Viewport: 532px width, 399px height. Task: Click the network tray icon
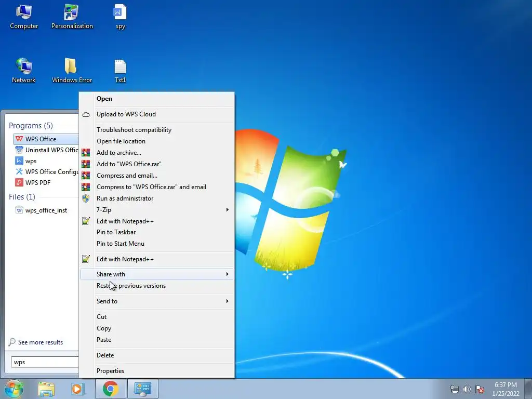click(x=454, y=389)
